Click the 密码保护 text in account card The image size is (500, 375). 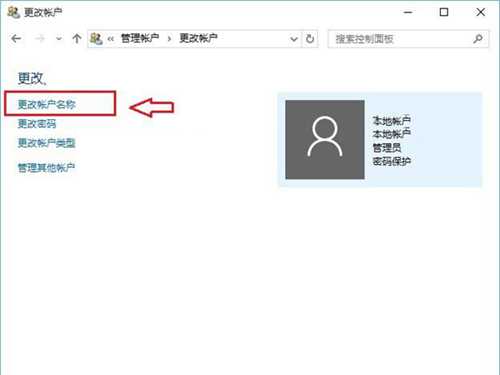pyautogui.click(x=392, y=161)
